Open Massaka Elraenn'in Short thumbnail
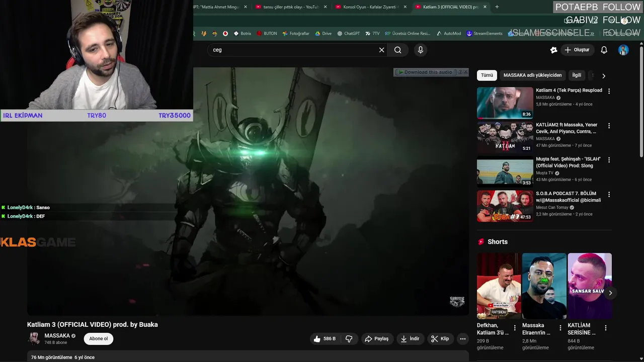 (x=544, y=286)
